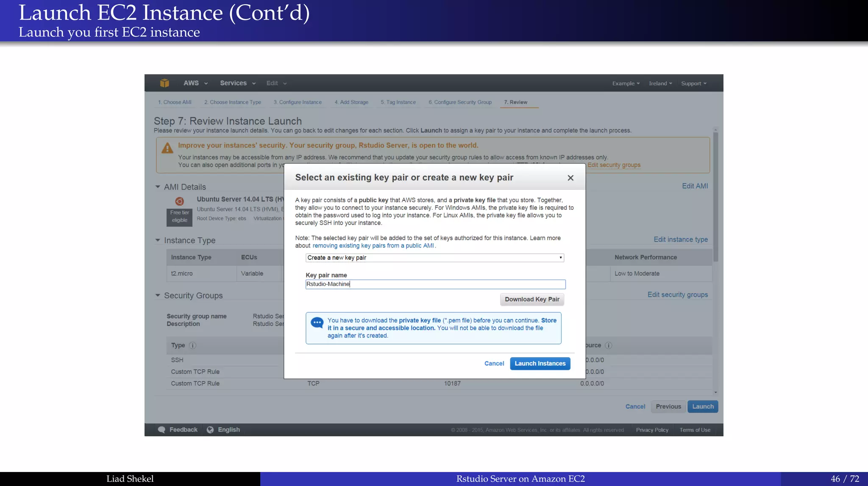Viewport: 868px width, 486px height.
Task: Click Cancel in the key pair dialog
Action: click(494, 364)
